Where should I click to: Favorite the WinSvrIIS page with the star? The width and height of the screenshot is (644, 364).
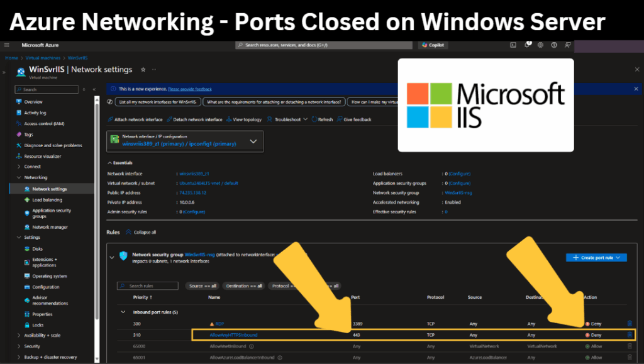143,70
